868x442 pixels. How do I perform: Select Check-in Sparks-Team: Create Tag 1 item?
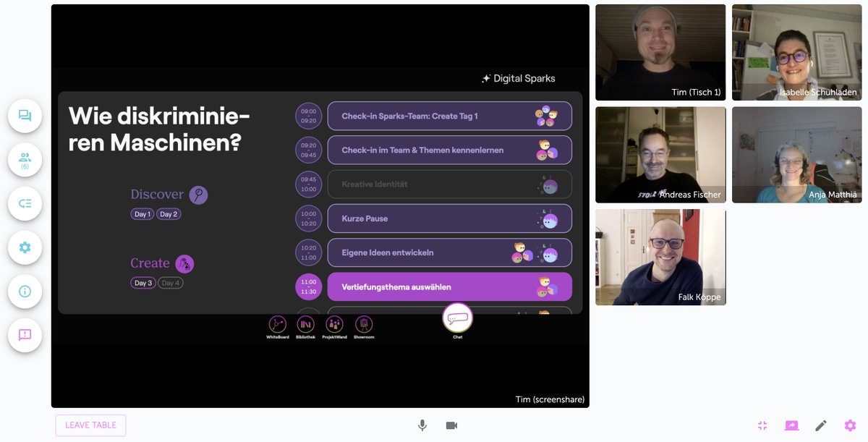pyautogui.click(x=450, y=116)
